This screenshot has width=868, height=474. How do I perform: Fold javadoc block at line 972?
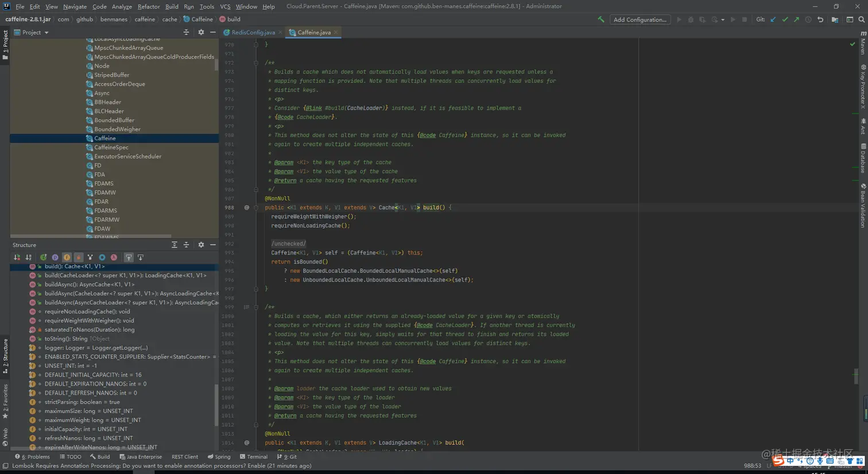[256, 63]
